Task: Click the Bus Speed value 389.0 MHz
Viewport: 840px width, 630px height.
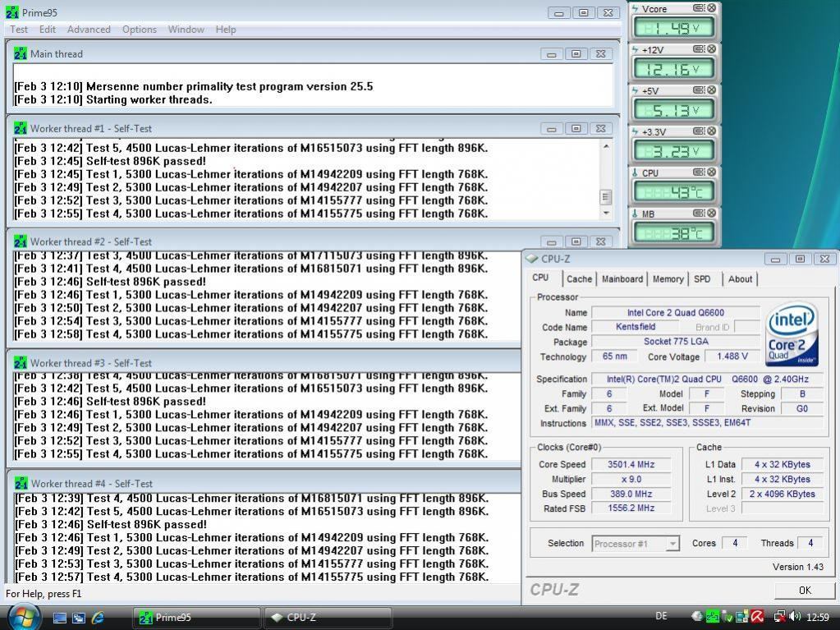Action: 631,494
